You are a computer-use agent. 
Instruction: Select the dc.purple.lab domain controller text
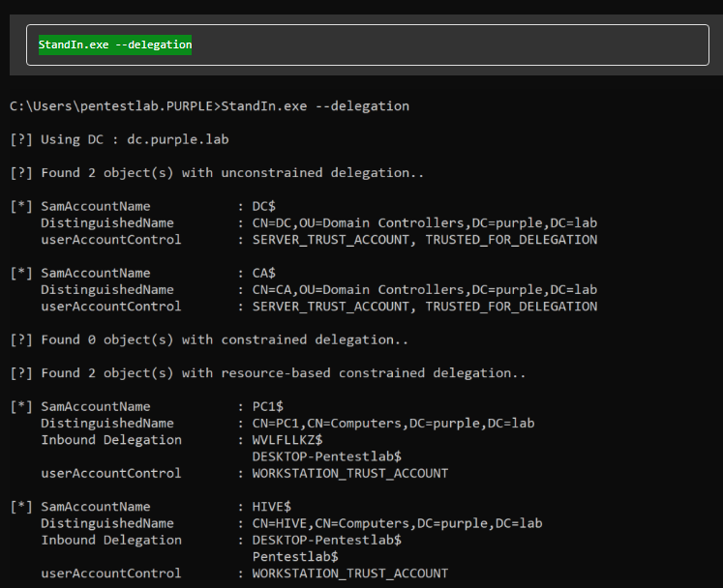point(178,139)
